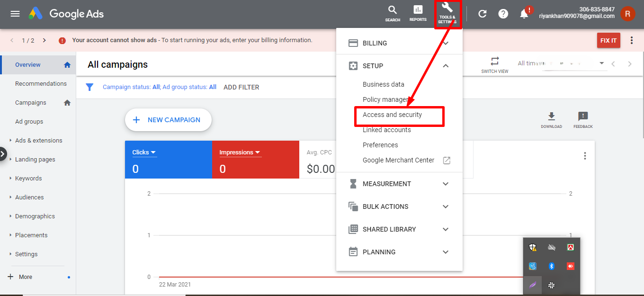The width and height of the screenshot is (644, 296).
Task: Open the hamburger main menu
Action: (15, 14)
